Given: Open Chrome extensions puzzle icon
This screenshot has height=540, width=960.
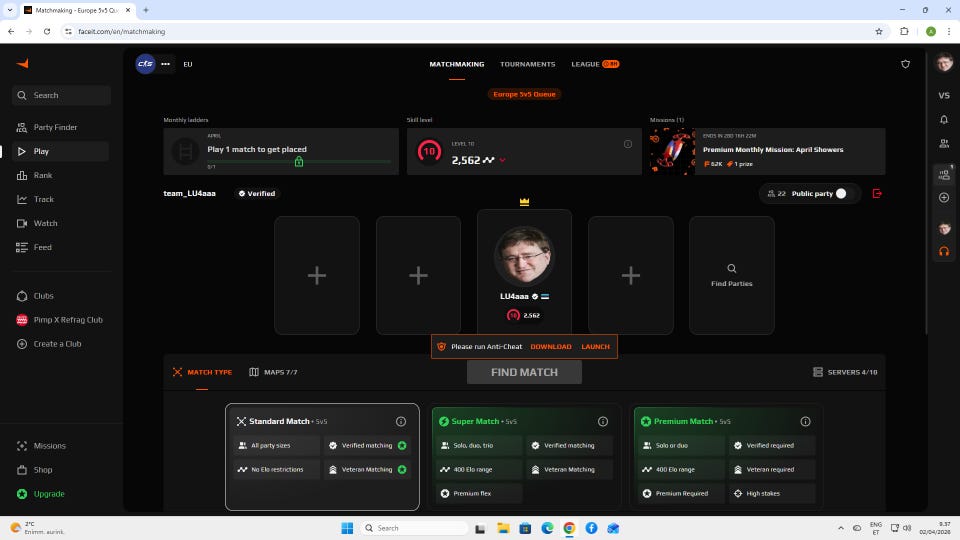Looking at the screenshot, I should 904,31.
